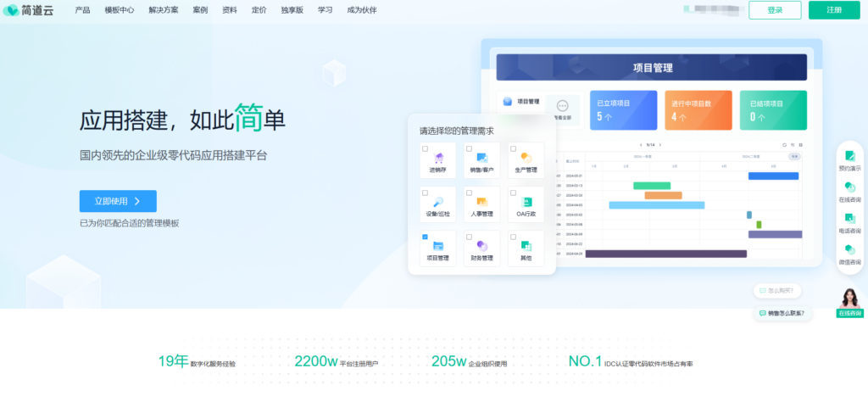Click the 简道云 logo icon

[11, 10]
